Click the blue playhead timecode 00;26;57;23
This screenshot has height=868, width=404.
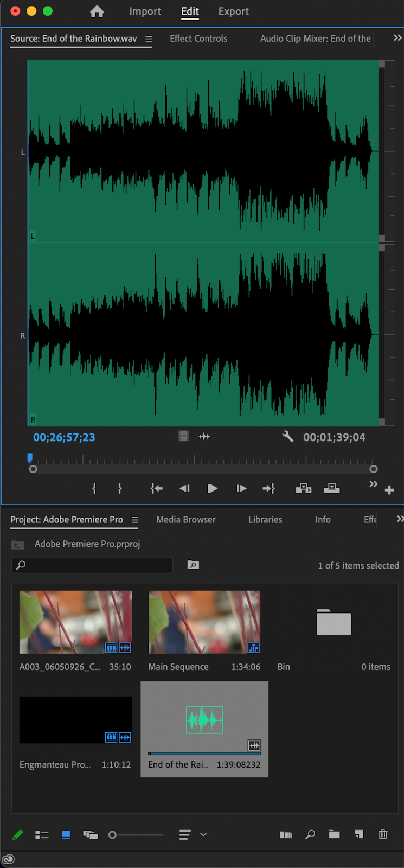(x=64, y=437)
